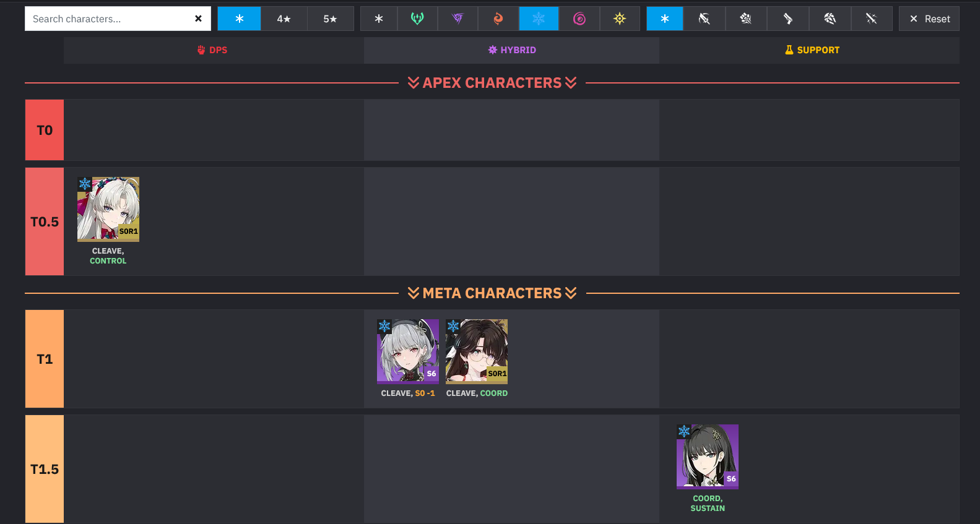Select the SUPPORT column header
Screen dimensions: 980x524
pyautogui.click(x=809, y=50)
